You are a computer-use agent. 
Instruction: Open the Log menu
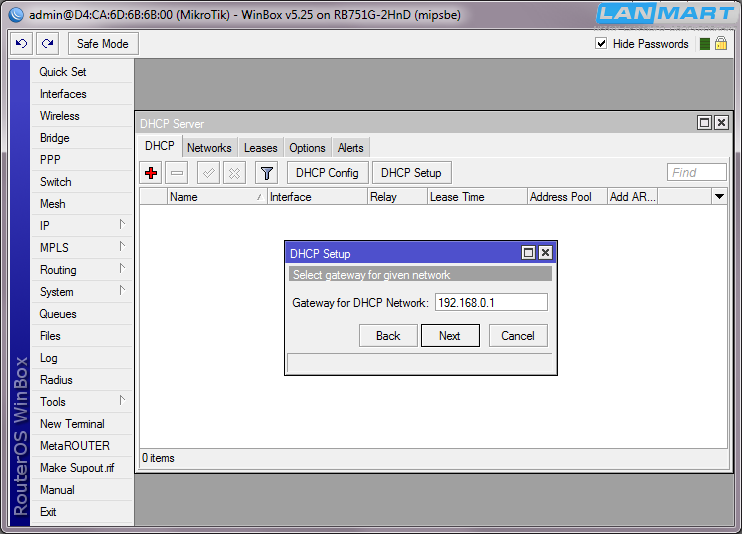click(x=81, y=358)
